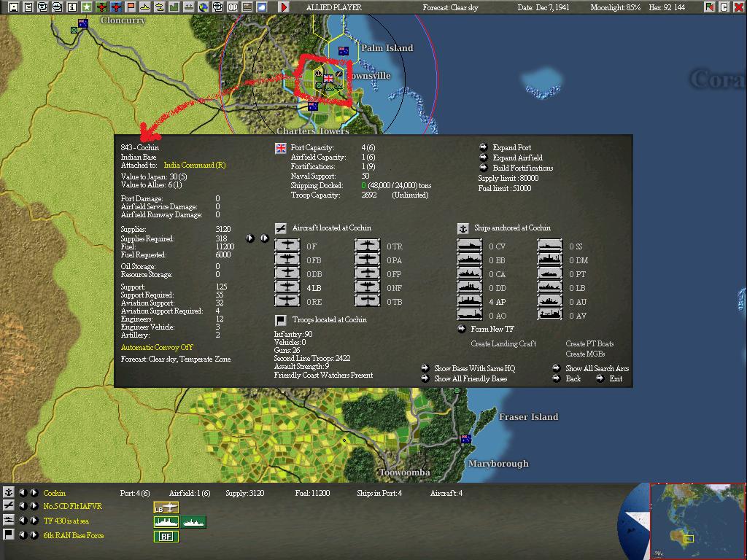Viewport: 747px width, 560px height.
Task: Click TF 430 is at sea label
Action: pos(66,521)
